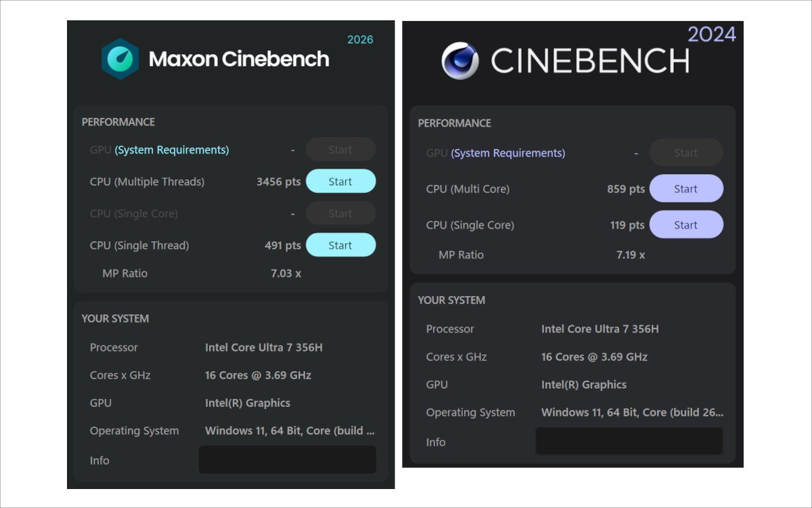Click the CPU (Single Thread) label
Screen dimensions: 812x508
pos(139,245)
